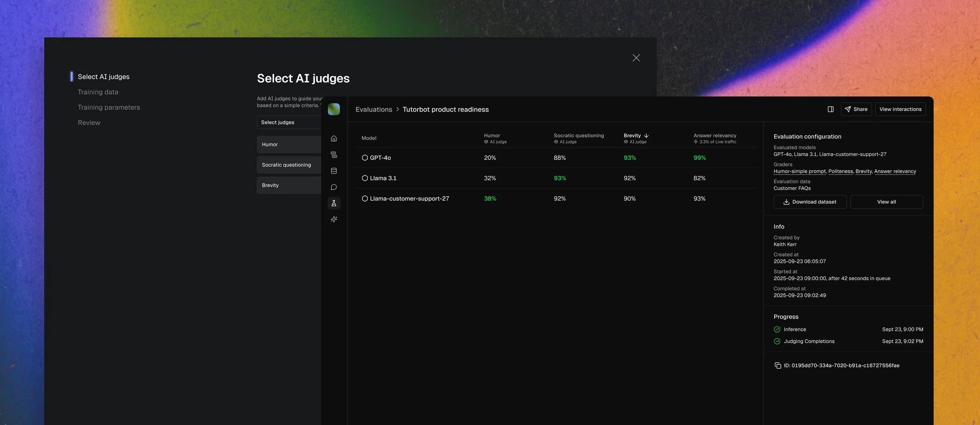The height and width of the screenshot is (425, 980).
Task: Click the gradient workspace logo avatar
Action: pos(334,109)
